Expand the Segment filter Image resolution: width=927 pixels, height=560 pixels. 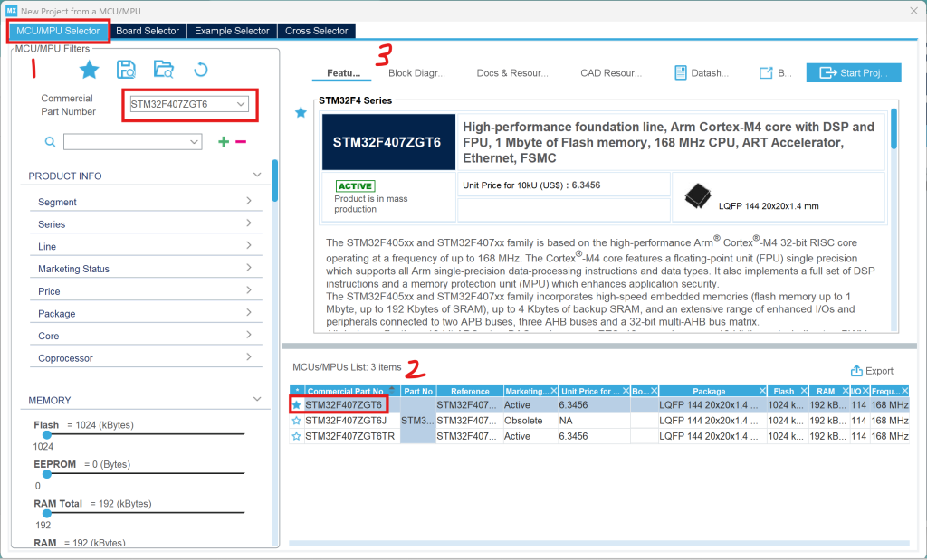pyautogui.click(x=249, y=201)
